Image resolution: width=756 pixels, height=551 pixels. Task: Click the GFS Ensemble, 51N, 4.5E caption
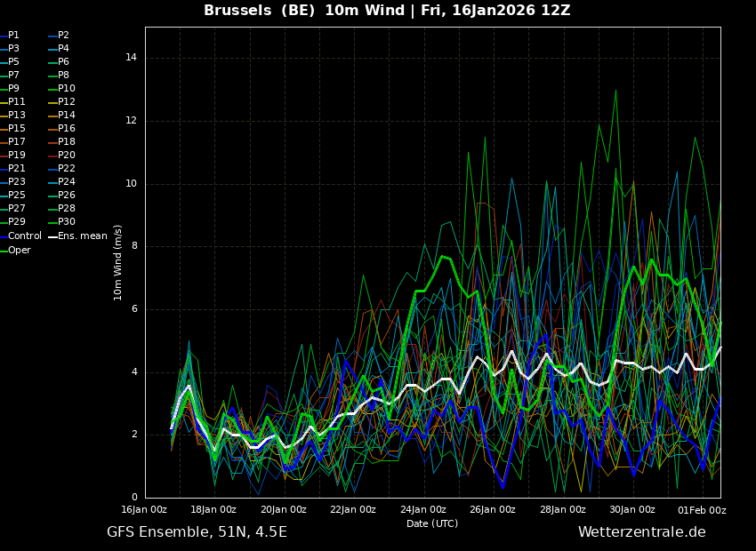(197, 531)
